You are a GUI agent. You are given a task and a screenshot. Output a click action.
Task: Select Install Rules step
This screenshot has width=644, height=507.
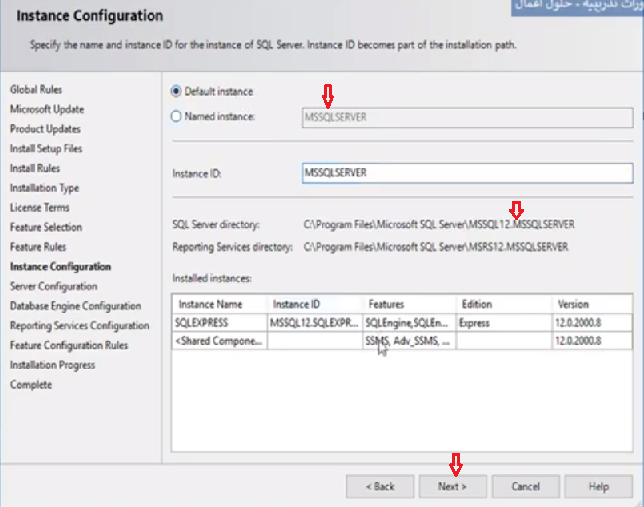pos(35,168)
